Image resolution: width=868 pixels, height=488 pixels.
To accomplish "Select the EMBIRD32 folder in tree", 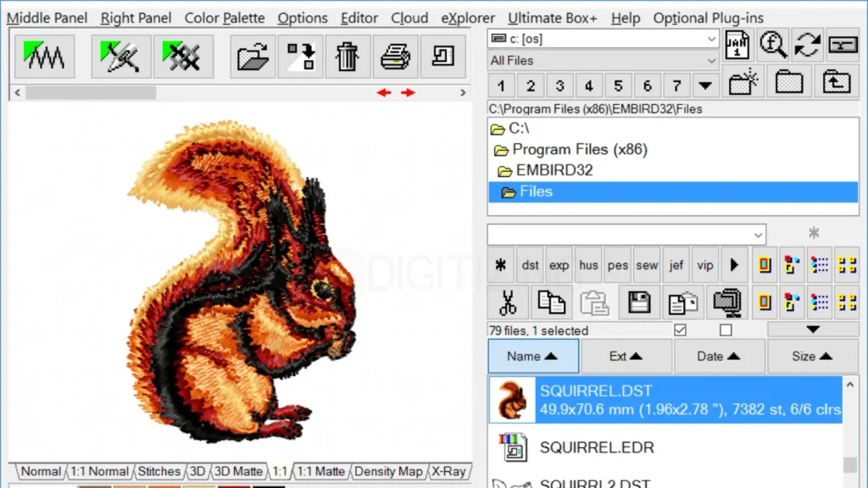I will tap(554, 170).
